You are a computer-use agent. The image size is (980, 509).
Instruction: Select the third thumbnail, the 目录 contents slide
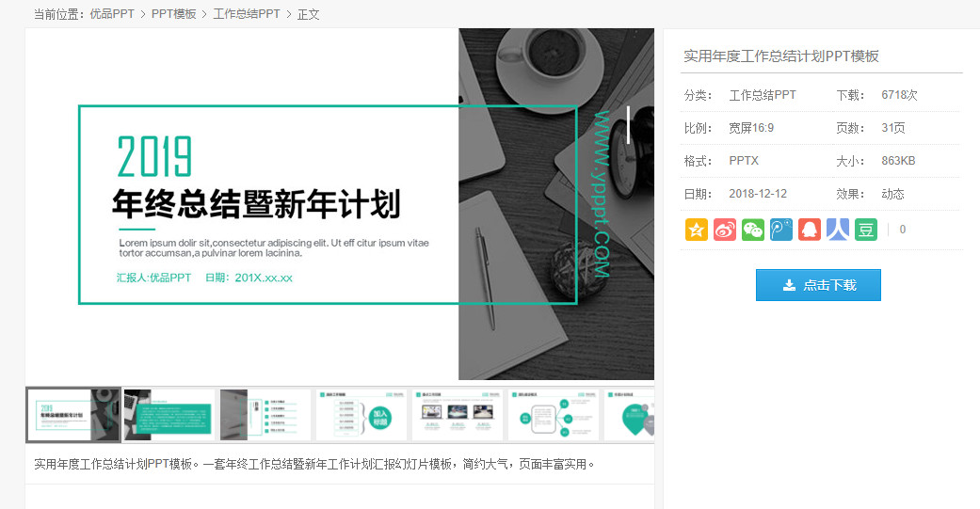coord(265,415)
